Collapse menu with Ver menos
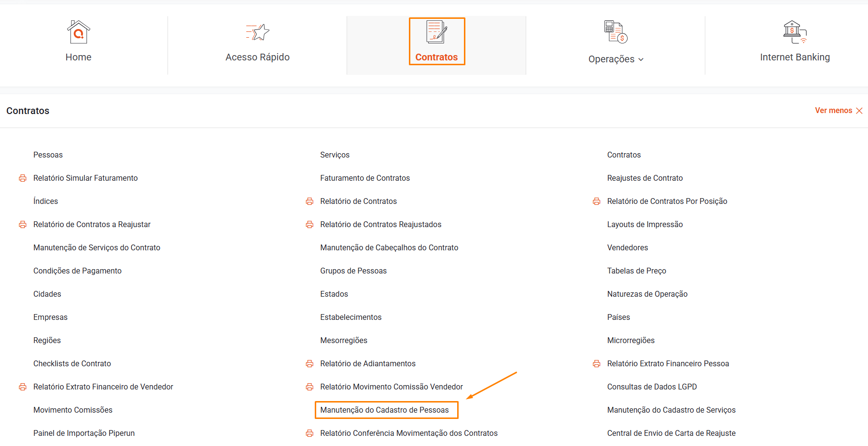The width and height of the screenshot is (868, 446). (833, 111)
